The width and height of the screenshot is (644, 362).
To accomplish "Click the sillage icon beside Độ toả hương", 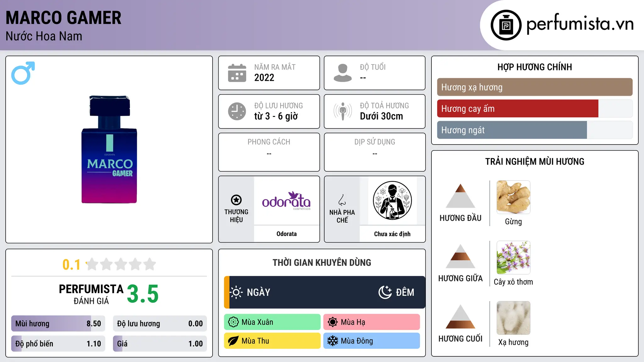I will (343, 111).
